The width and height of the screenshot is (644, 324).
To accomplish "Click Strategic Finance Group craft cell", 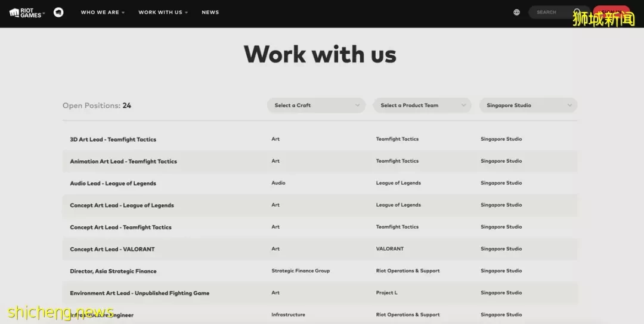I will [300, 270].
